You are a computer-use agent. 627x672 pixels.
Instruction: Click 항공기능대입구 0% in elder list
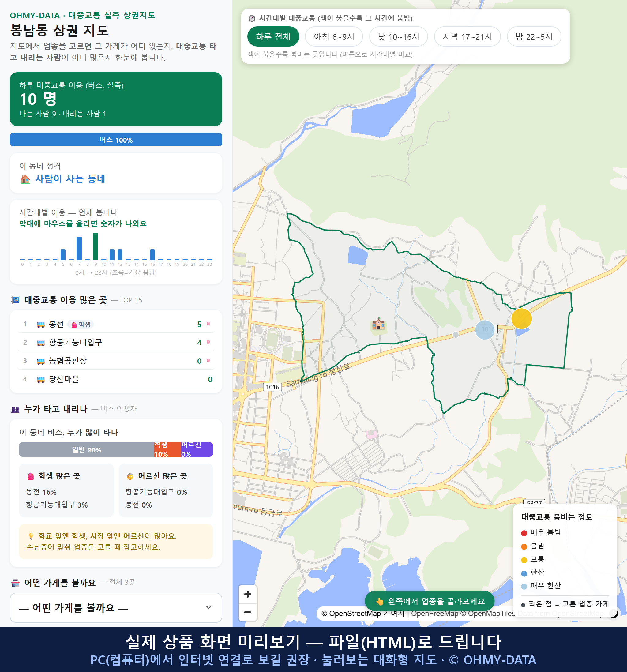pyautogui.click(x=156, y=492)
